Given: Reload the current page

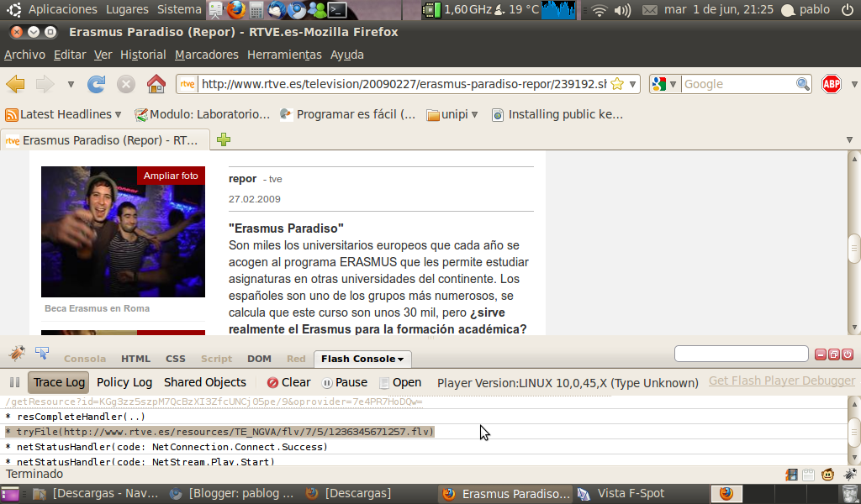Looking at the screenshot, I should pos(96,84).
